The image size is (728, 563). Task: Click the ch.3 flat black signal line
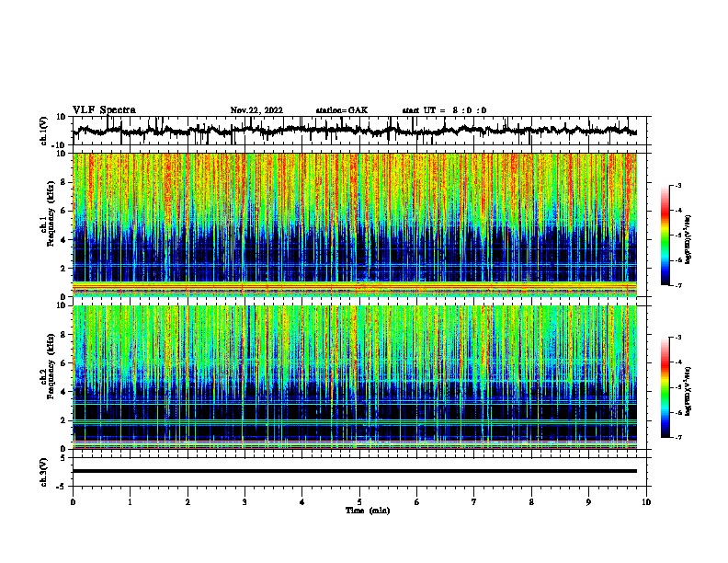coord(355,471)
